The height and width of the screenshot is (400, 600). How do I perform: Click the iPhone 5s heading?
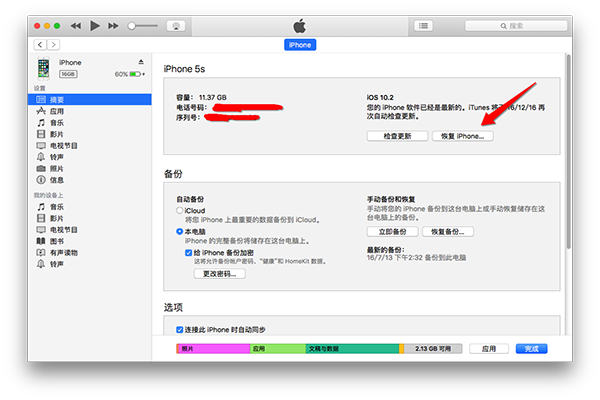point(184,69)
